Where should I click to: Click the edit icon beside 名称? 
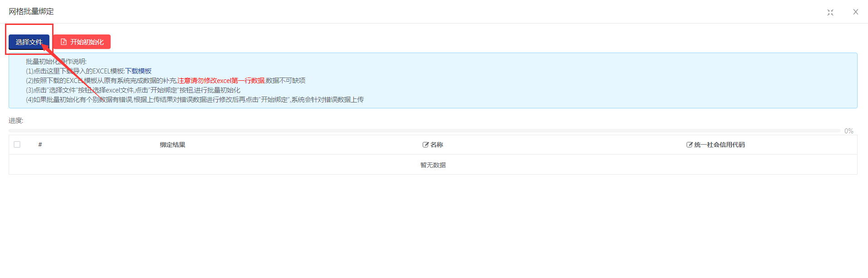(x=425, y=145)
